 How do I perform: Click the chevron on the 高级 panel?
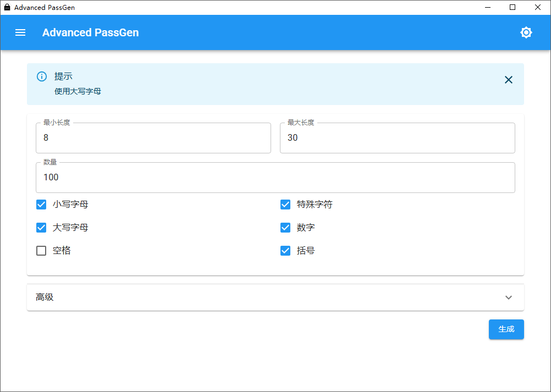[509, 297]
